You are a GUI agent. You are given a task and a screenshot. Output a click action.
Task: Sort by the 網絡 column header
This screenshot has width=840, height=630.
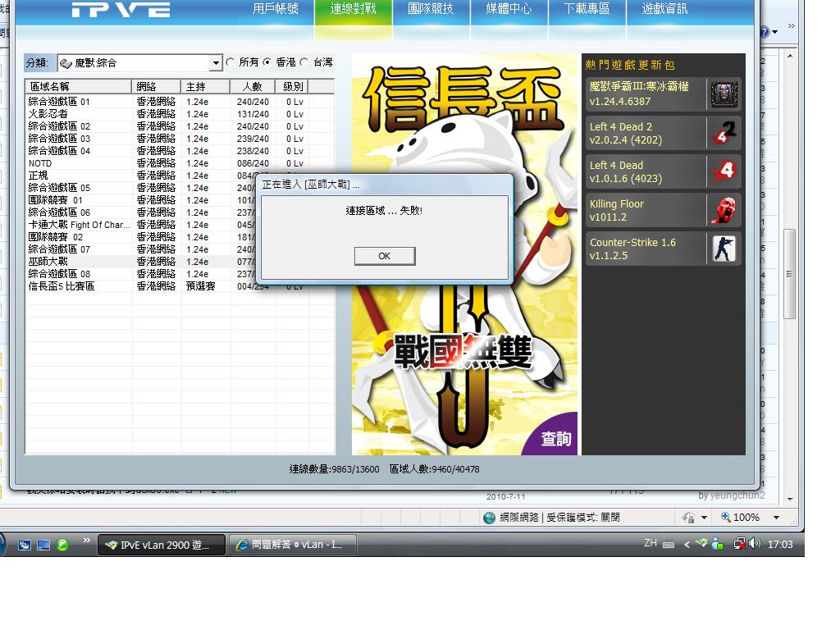tap(156, 86)
